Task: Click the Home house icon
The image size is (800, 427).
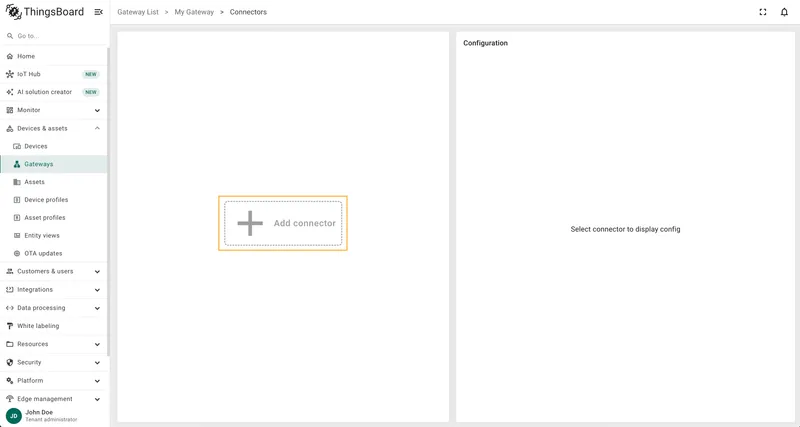Action: pyautogui.click(x=10, y=56)
